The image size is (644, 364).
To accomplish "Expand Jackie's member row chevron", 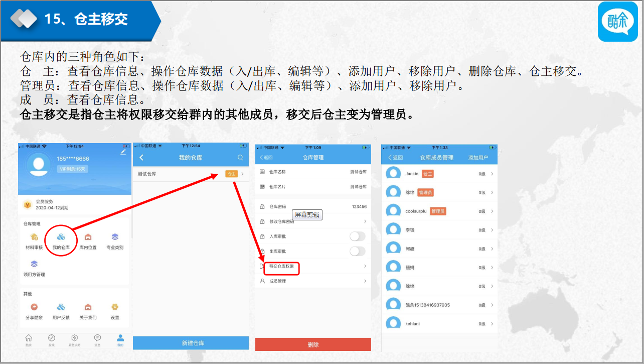I will pos(492,174).
